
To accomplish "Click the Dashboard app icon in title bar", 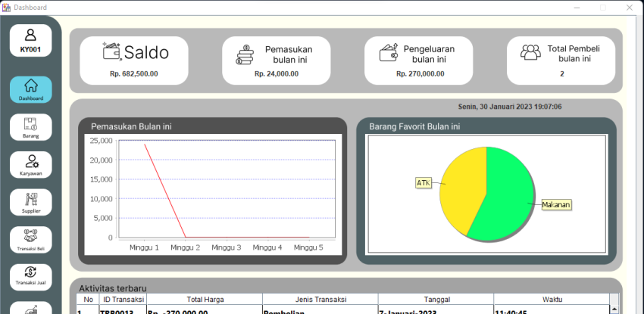I will 6,7.
